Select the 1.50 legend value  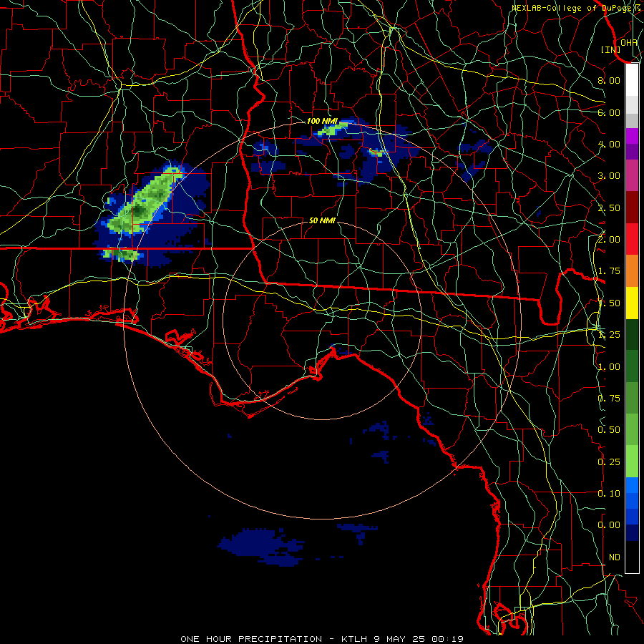609,303
